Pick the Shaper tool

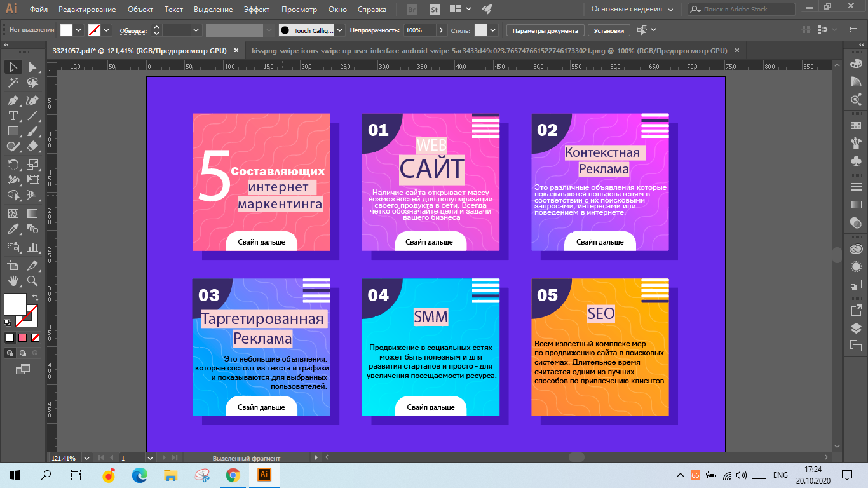pyautogui.click(x=13, y=146)
